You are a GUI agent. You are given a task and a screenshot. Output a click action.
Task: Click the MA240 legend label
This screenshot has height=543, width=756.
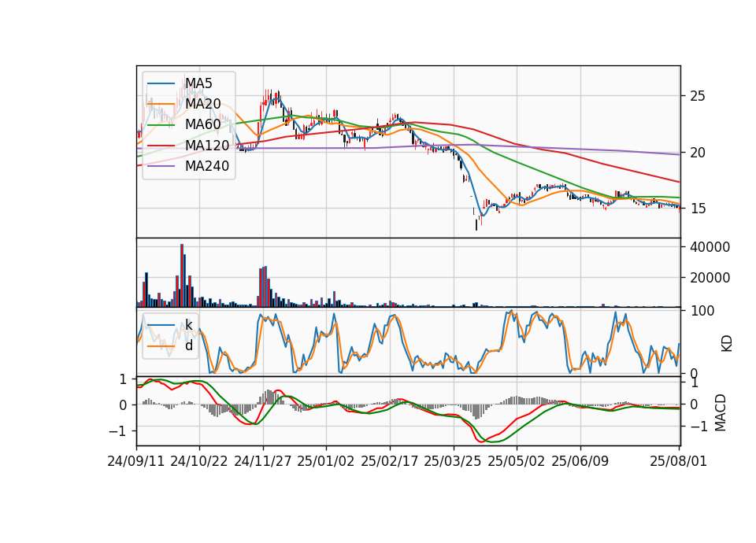(207, 166)
